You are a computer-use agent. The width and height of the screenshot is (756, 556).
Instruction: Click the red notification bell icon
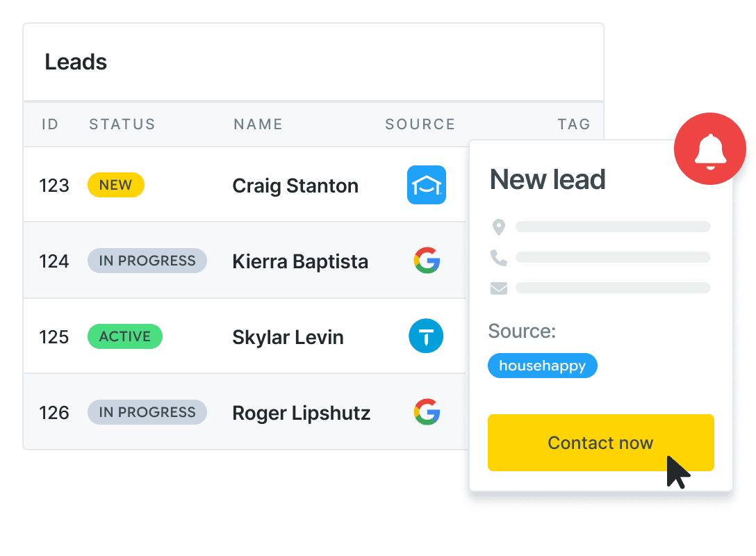709,149
